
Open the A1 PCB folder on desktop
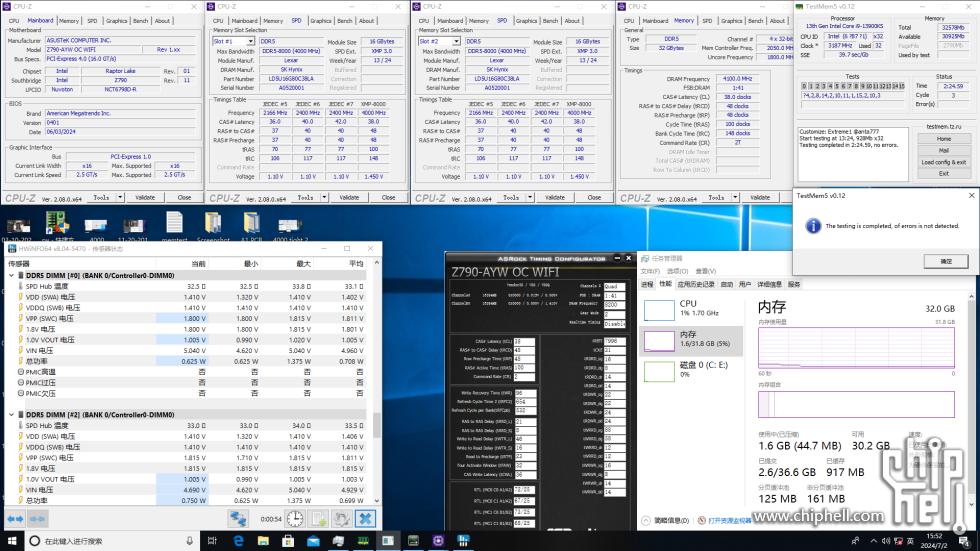[252, 227]
